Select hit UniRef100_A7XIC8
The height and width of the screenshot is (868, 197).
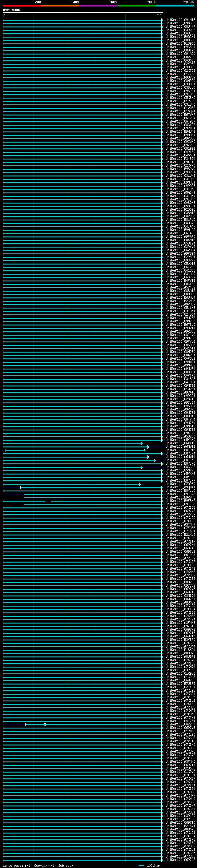[180, 507]
